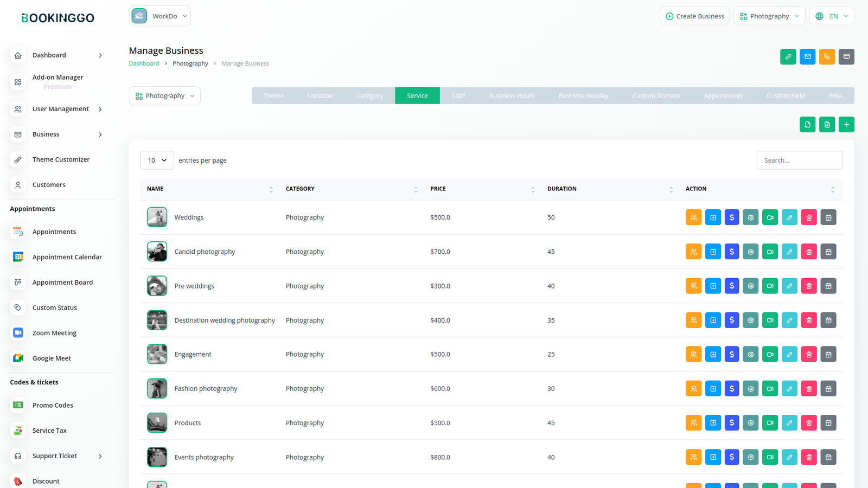Expand the User Management sidebar menu
The image size is (868, 488).
pos(60,109)
